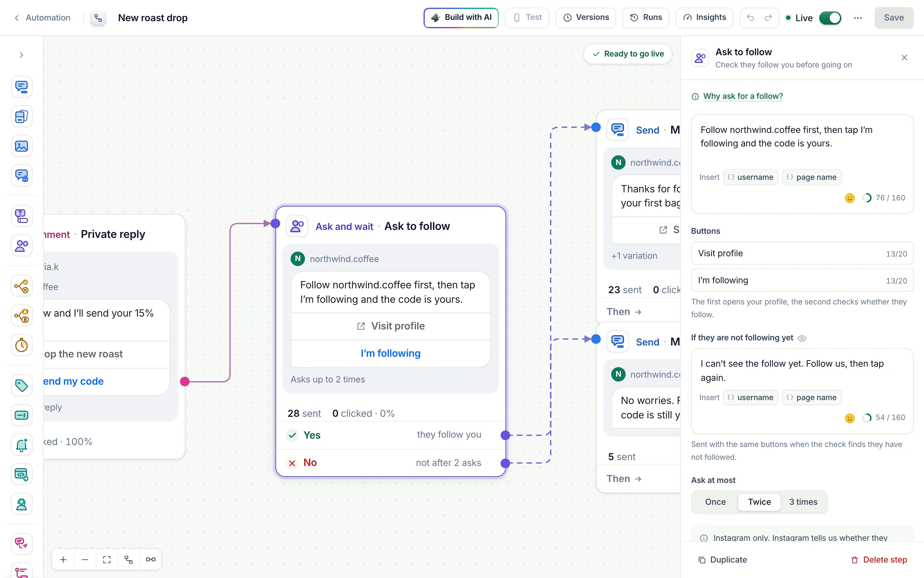Image resolution: width=924 pixels, height=578 pixels.
Task: Open Build with AI
Action: [461, 18]
